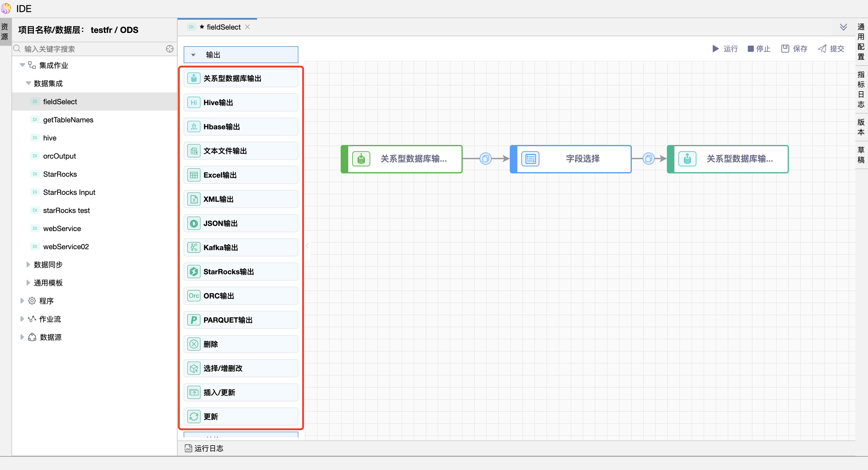Click the keyword search input field
This screenshot has width=868, height=470.
(91, 49)
